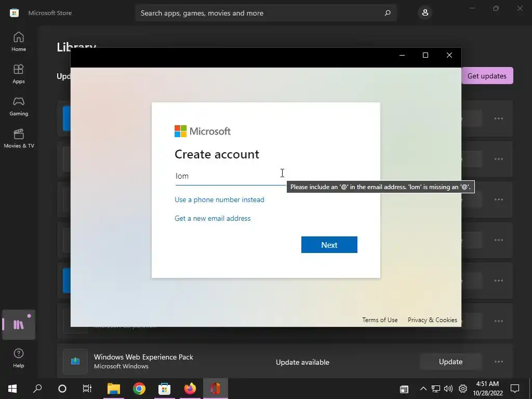532x399 pixels.
Task: Open Cortana circle on taskbar
Action: (x=62, y=389)
